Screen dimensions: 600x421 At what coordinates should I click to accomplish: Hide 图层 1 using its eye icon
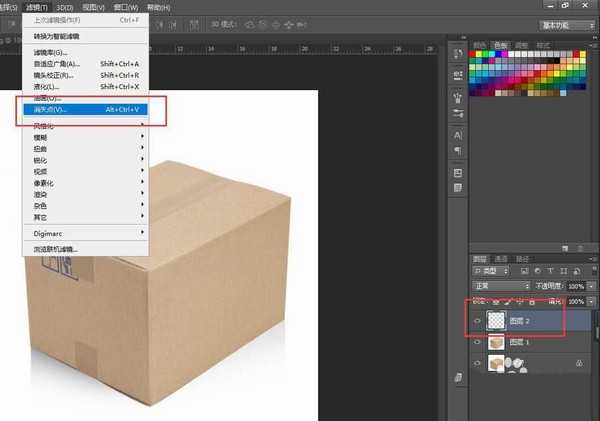[x=475, y=342]
